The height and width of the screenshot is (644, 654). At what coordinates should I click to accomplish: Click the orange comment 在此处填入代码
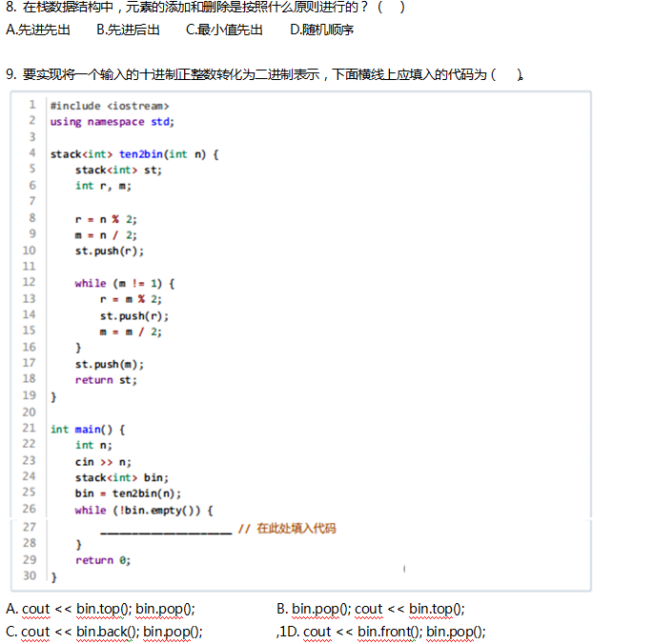click(287, 528)
